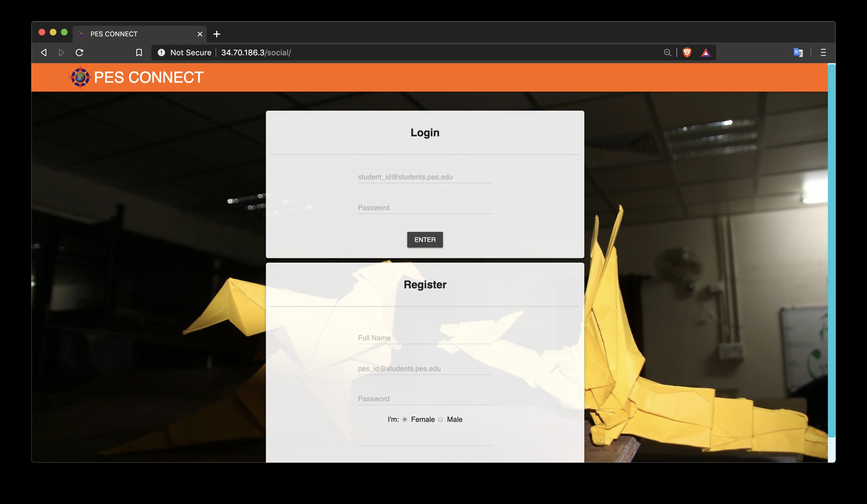Click the bookmark icon in toolbar

[x=139, y=53]
